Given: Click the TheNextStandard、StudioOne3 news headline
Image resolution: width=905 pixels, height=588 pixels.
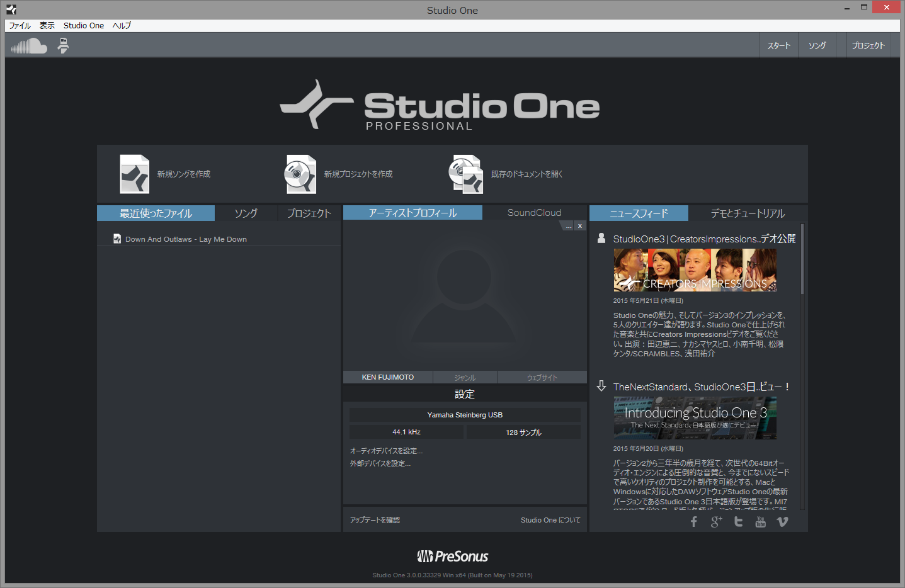Looking at the screenshot, I should (x=701, y=387).
